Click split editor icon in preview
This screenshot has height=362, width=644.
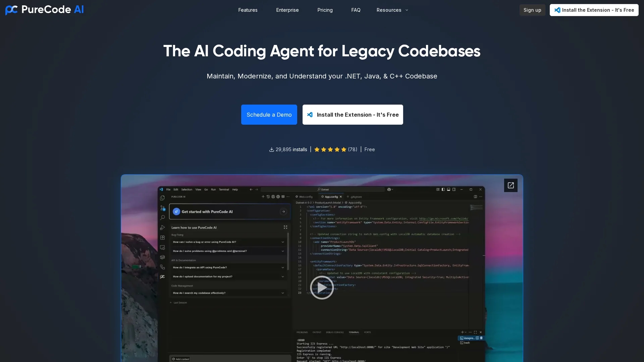click(x=475, y=197)
